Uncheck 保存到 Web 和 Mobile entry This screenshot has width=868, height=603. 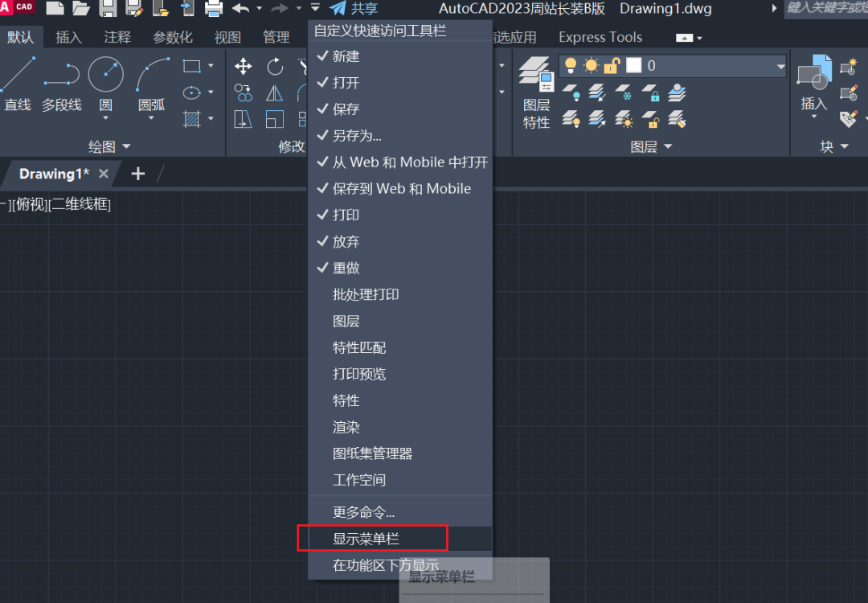click(400, 189)
